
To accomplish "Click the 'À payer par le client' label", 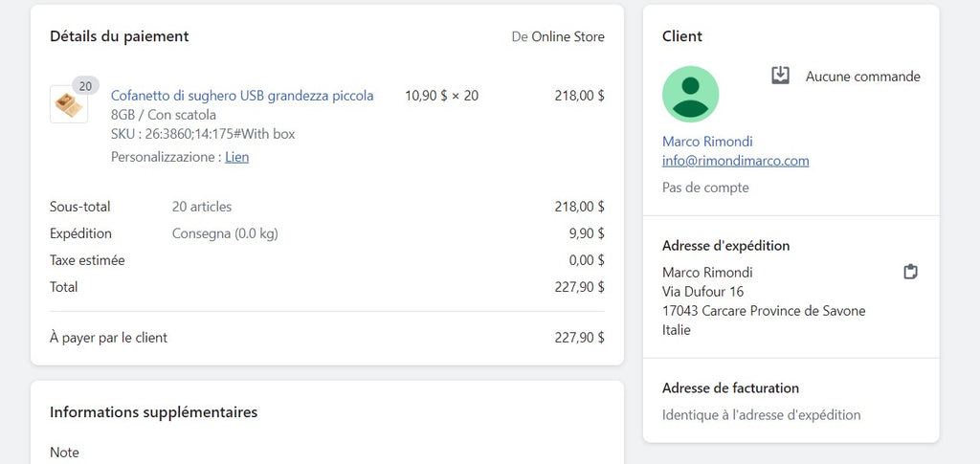I will [x=109, y=338].
